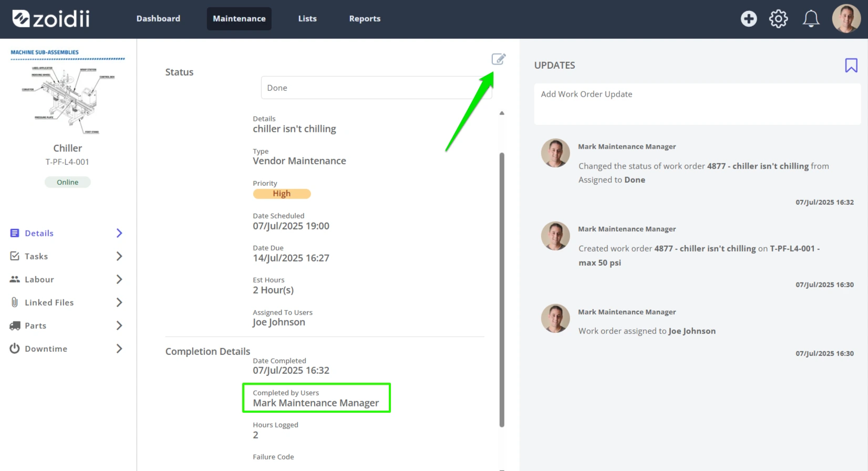Click the Downtime power icon
The width and height of the screenshot is (868, 471).
15,349
